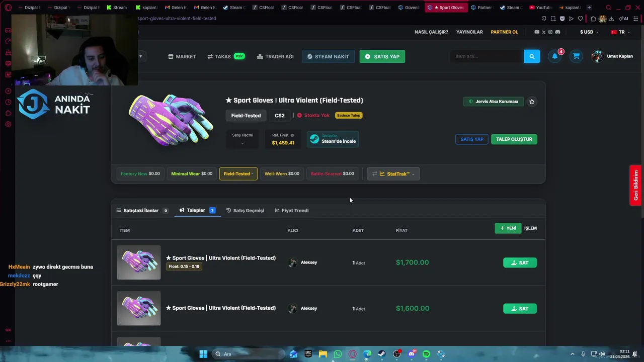The width and height of the screenshot is (644, 362).
Task: Open the site's YouTube social icon
Action: 537,32
